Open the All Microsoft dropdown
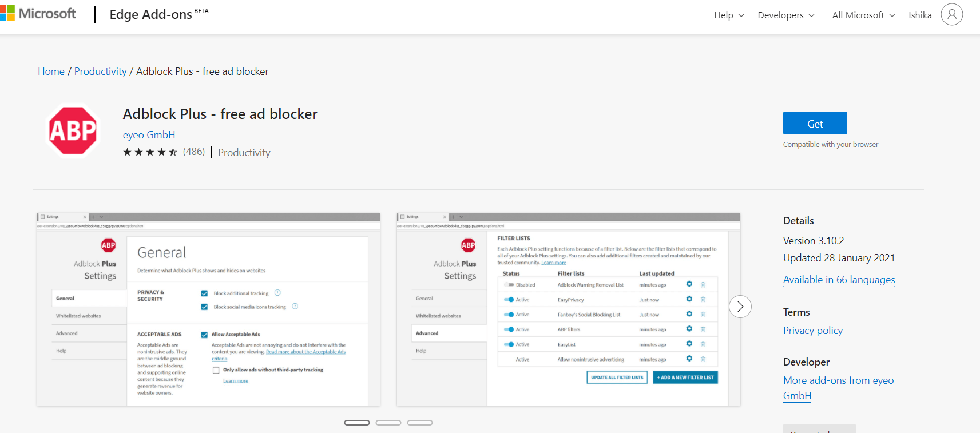This screenshot has width=980, height=433. point(863,15)
